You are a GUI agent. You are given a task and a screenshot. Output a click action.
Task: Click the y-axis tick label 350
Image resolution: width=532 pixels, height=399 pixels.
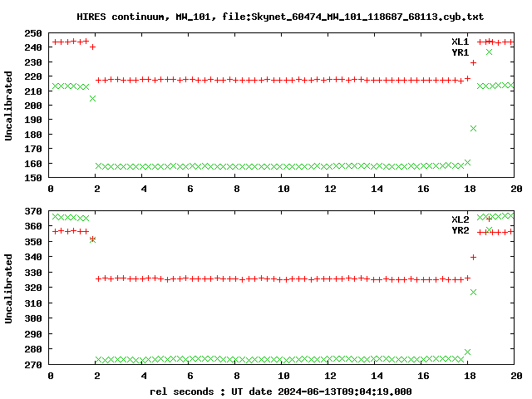tap(33, 242)
